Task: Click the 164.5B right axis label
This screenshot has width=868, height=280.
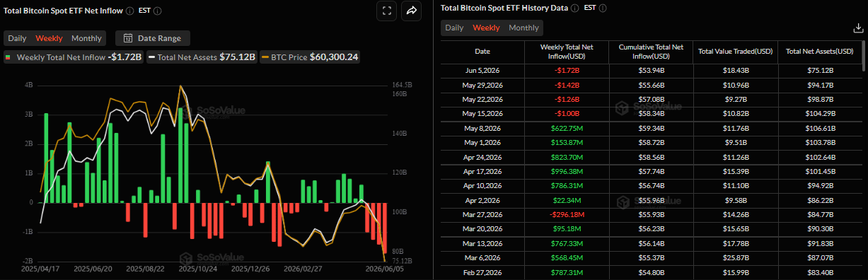Action: [401, 85]
